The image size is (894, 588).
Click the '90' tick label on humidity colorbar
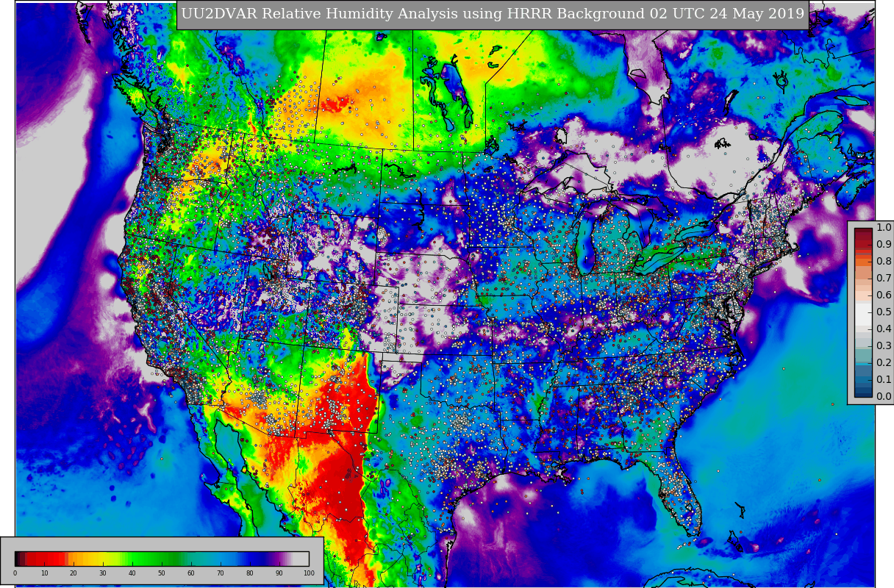[x=279, y=573]
